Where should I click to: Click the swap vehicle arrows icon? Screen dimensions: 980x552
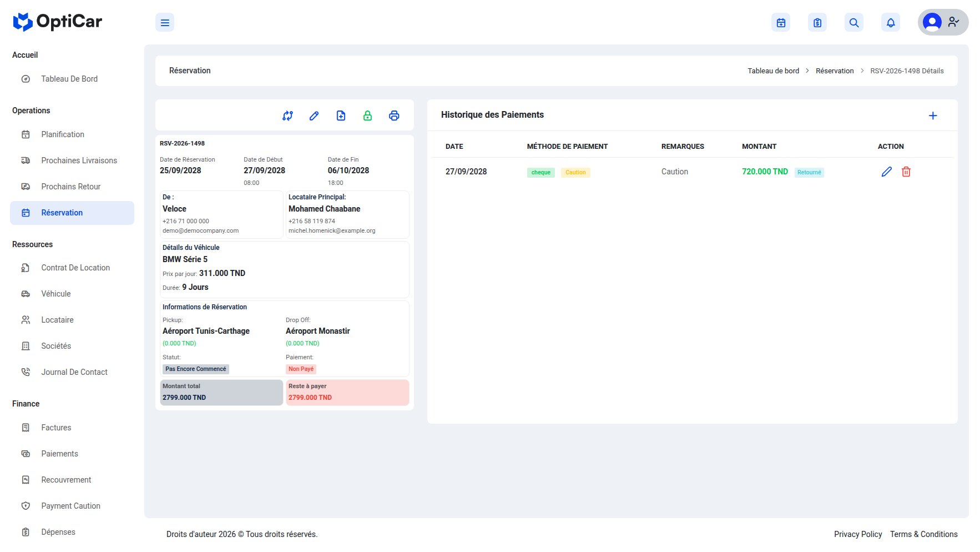coord(287,116)
